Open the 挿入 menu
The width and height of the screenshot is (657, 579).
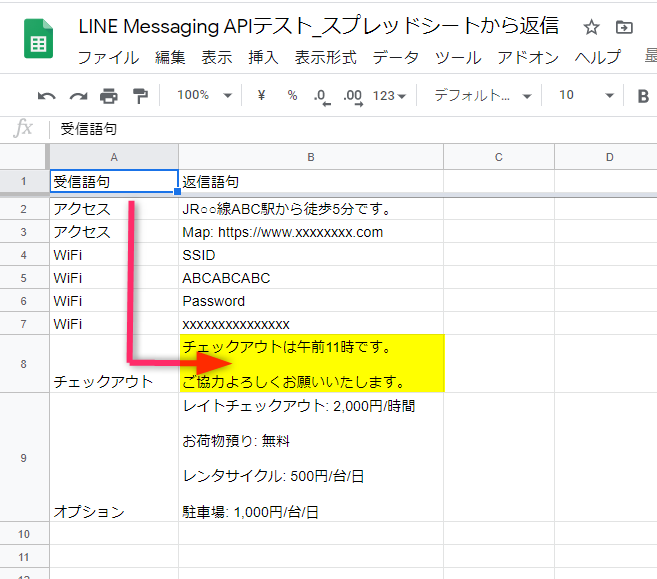[263, 57]
